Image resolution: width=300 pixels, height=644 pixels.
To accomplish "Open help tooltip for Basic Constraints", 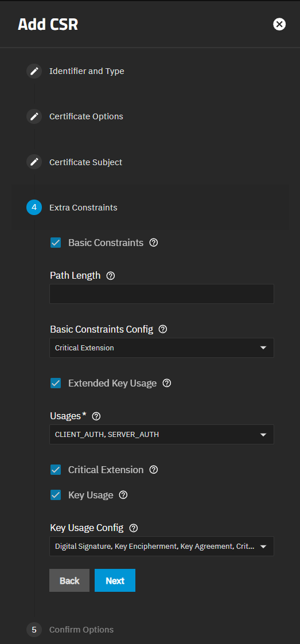I will 154,243.
